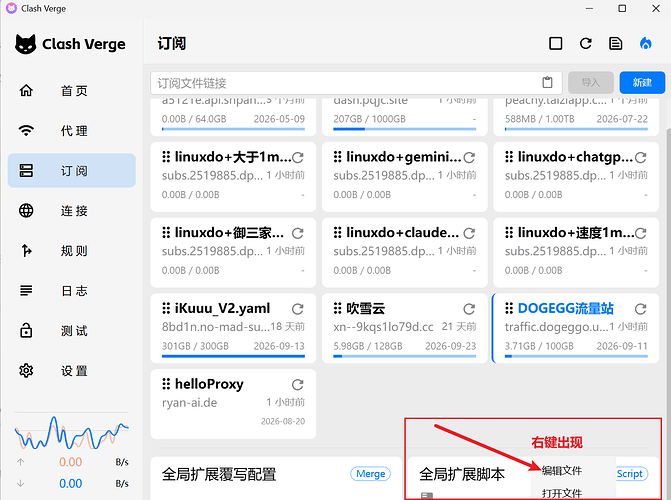Refresh the linuxdo+大于1m subscription
Screen dimensions: 671x500
click(x=297, y=158)
